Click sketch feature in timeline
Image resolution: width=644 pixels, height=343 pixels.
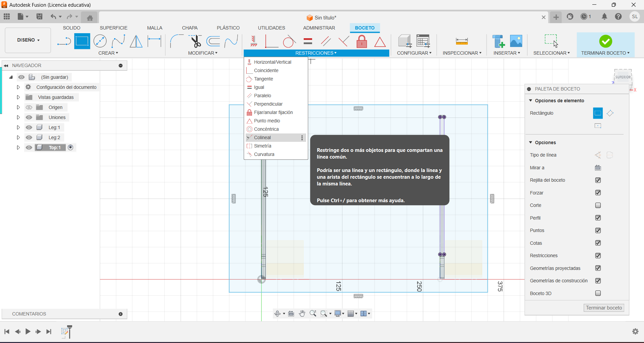65,332
